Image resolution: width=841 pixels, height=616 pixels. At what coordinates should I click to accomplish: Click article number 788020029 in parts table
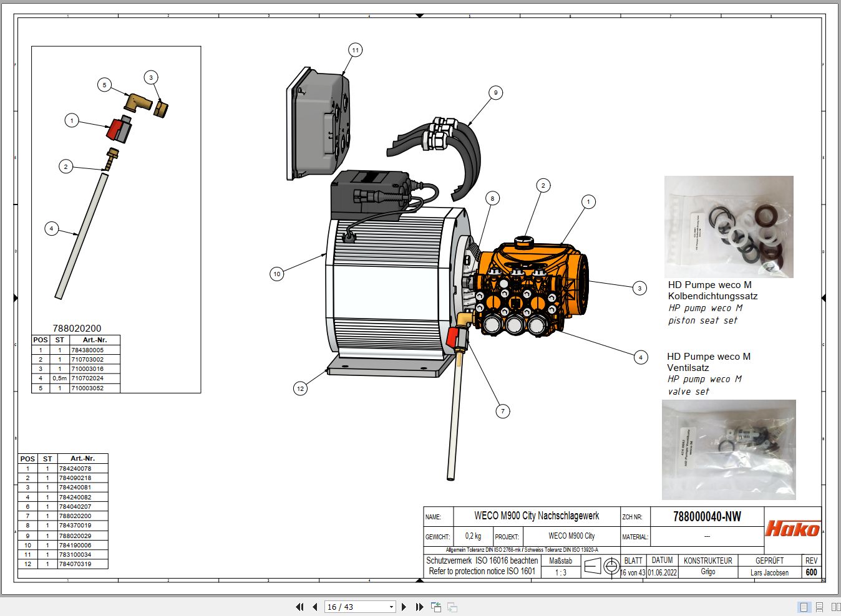click(x=75, y=536)
